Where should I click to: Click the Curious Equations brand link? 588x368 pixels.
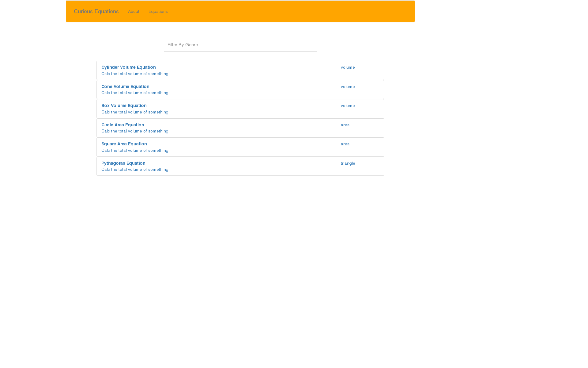96,11
